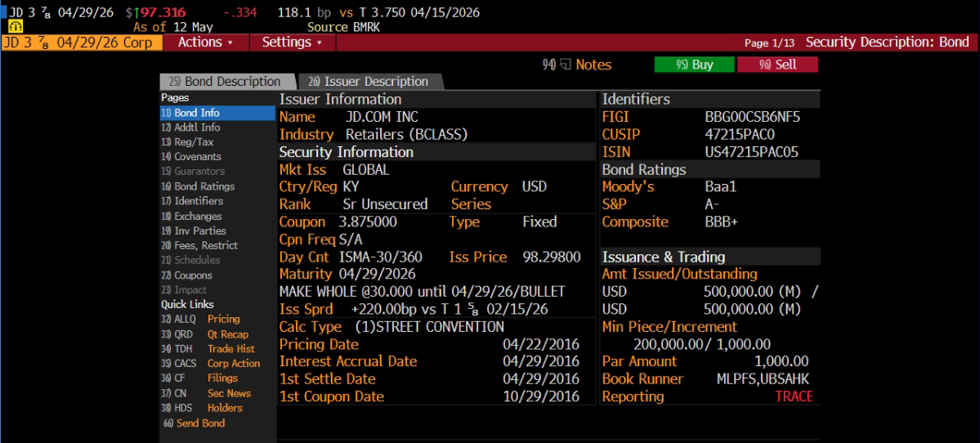The height and width of the screenshot is (443, 980).
Task: Click 1st Coupon Date 10/29/2016
Action: [541, 396]
